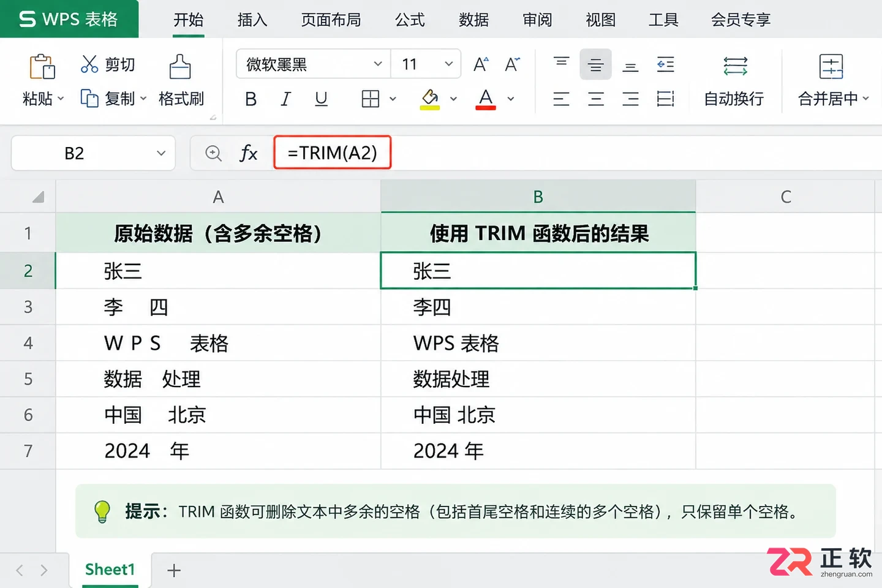Open the borders dropdown arrow

click(393, 99)
